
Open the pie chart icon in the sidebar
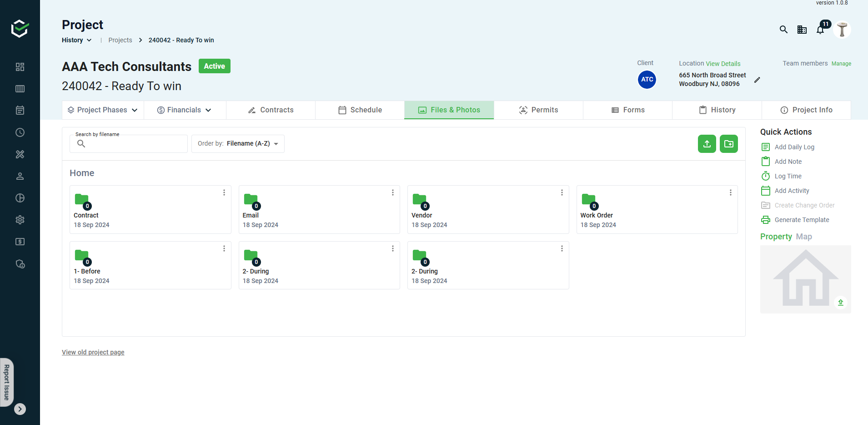tap(20, 198)
